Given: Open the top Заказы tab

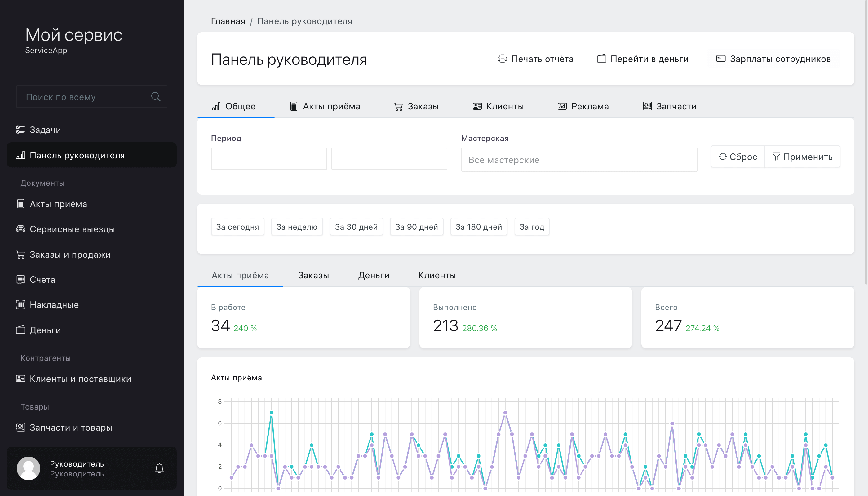Looking at the screenshot, I should pos(416,106).
